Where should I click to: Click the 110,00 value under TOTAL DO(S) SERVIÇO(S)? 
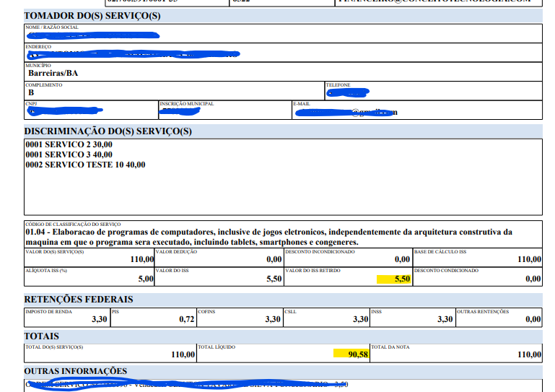183,354
